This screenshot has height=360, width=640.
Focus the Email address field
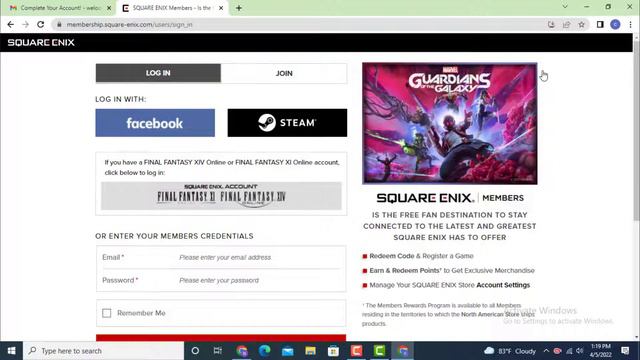(260, 258)
